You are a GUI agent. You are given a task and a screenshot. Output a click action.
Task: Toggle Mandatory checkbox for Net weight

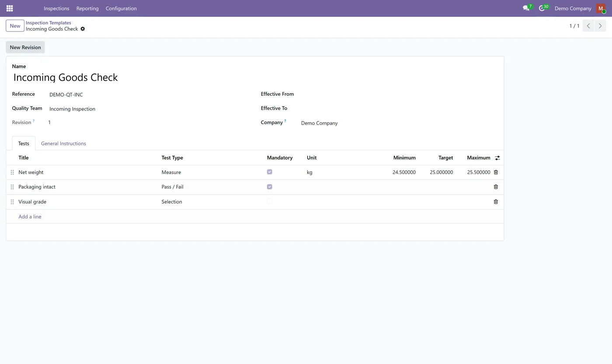pyautogui.click(x=269, y=172)
